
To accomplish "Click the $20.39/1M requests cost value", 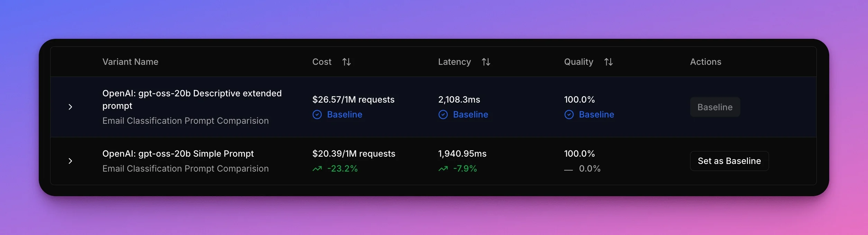I will [353, 154].
